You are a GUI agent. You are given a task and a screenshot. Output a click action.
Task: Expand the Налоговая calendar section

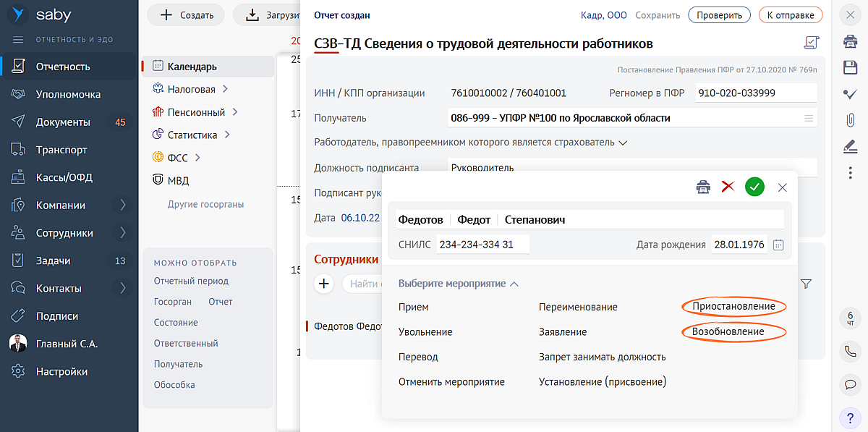(225, 89)
